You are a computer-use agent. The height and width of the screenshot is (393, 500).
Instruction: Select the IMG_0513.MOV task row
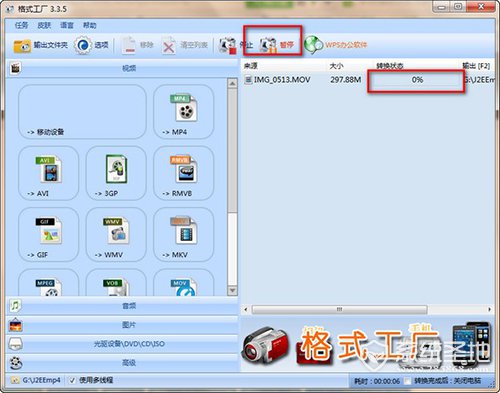point(369,80)
